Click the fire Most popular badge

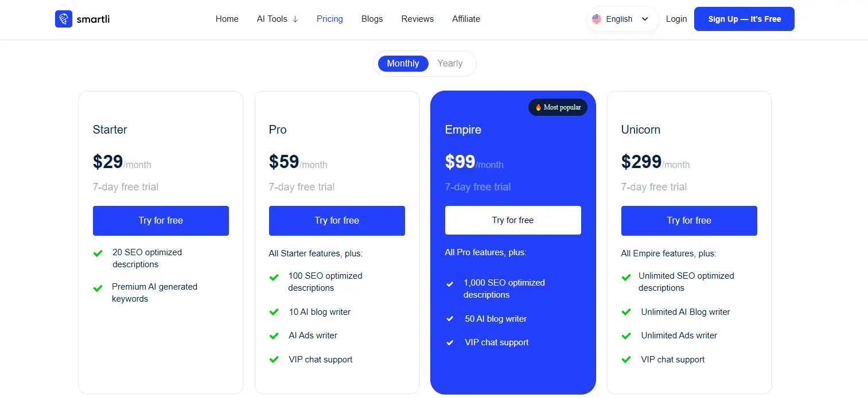point(558,107)
